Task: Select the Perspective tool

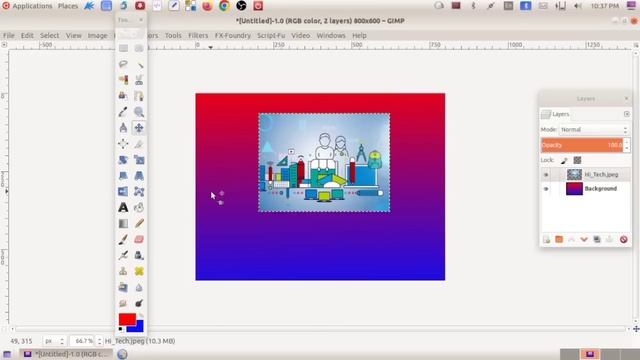Action: point(139,176)
